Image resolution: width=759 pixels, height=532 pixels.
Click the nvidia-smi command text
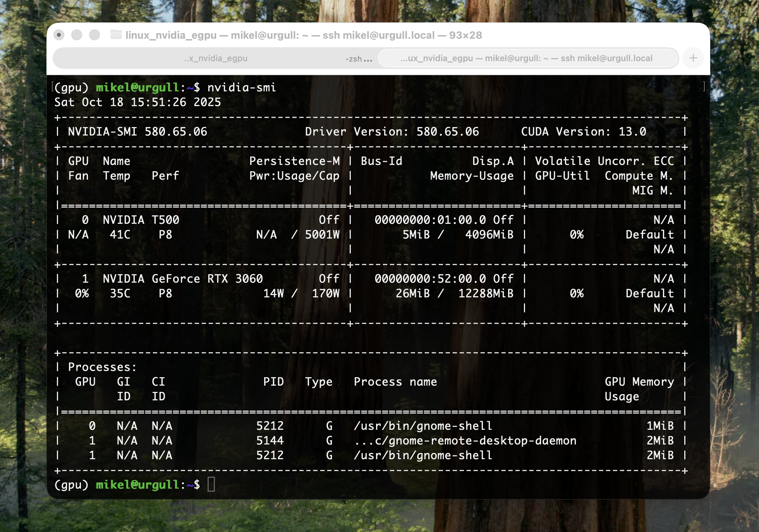(242, 88)
